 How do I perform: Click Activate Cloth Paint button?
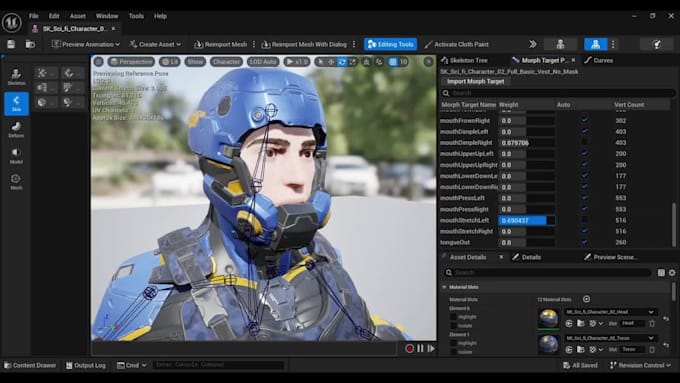coord(457,44)
